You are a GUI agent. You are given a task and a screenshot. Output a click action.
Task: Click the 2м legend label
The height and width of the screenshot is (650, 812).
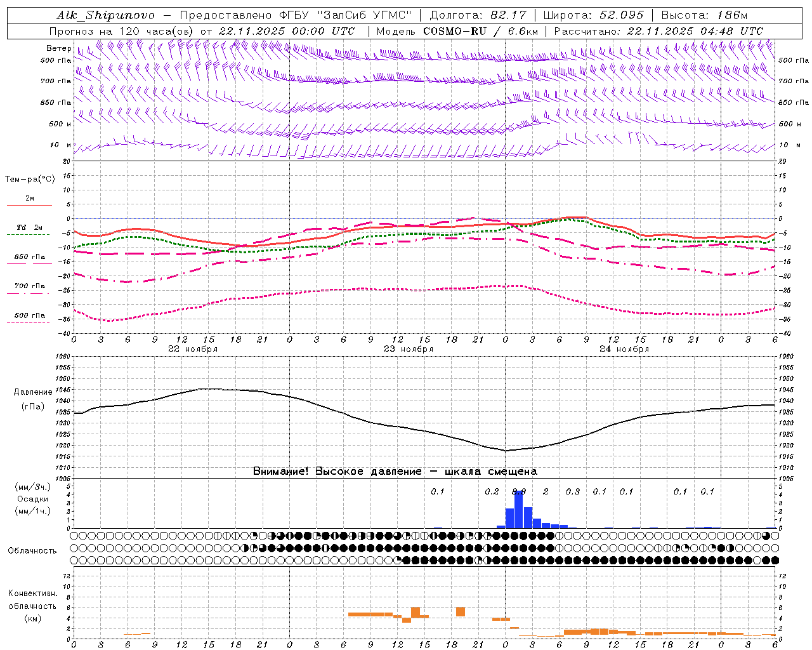30,199
